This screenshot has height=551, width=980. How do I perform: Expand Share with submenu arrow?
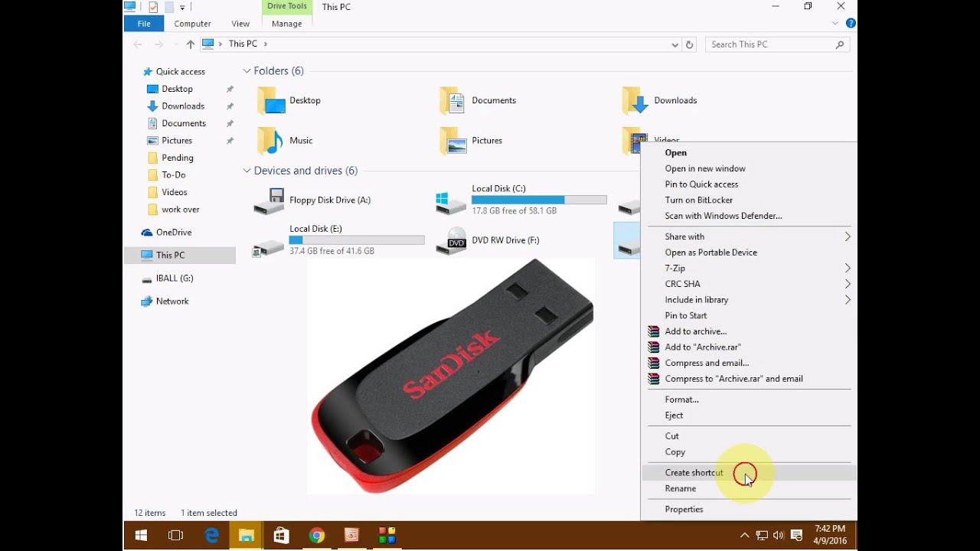coord(848,236)
